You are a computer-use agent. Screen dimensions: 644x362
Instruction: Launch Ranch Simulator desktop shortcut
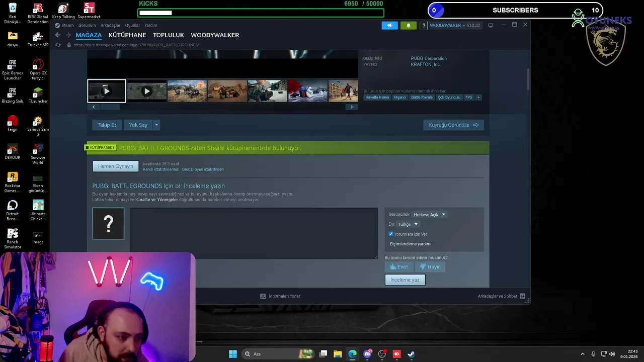tap(13, 238)
